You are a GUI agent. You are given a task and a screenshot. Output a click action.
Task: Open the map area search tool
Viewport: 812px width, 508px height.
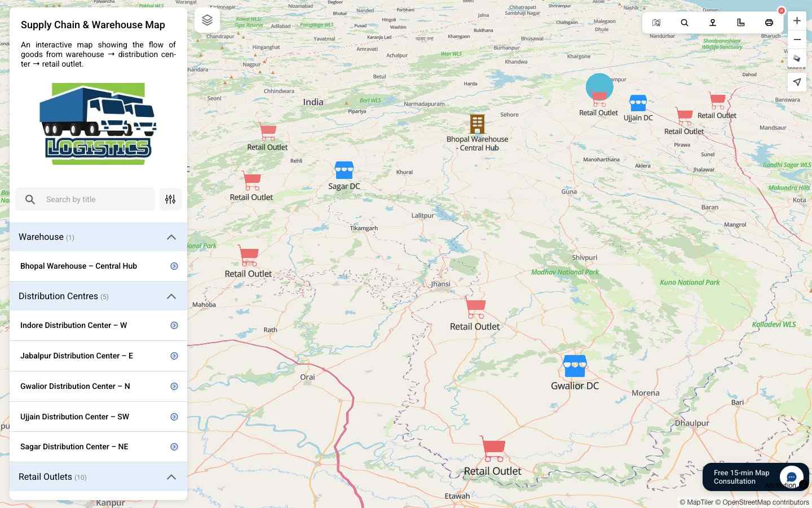pyautogui.click(x=656, y=23)
